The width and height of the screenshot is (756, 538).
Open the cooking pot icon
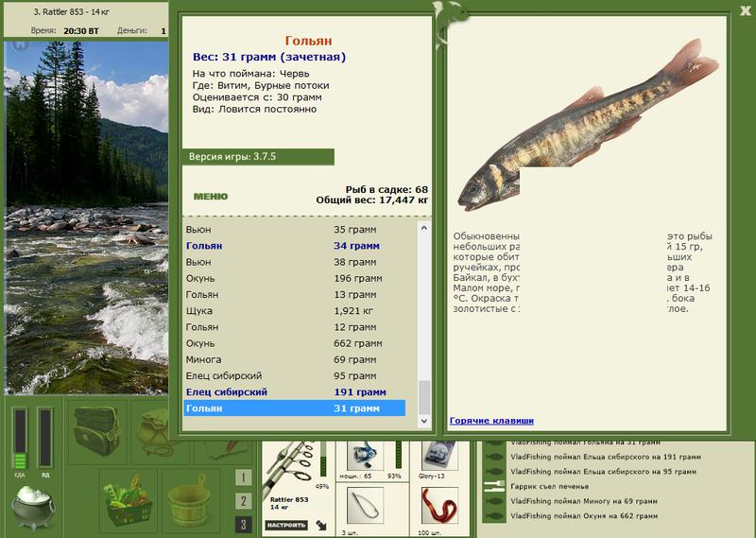point(33,507)
